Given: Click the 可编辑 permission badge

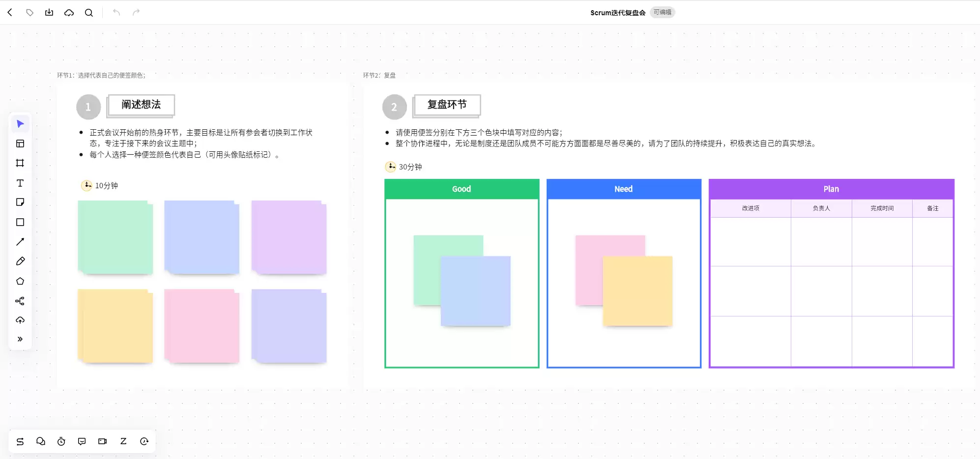Looking at the screenshot, I should click(x=662, y=12).
